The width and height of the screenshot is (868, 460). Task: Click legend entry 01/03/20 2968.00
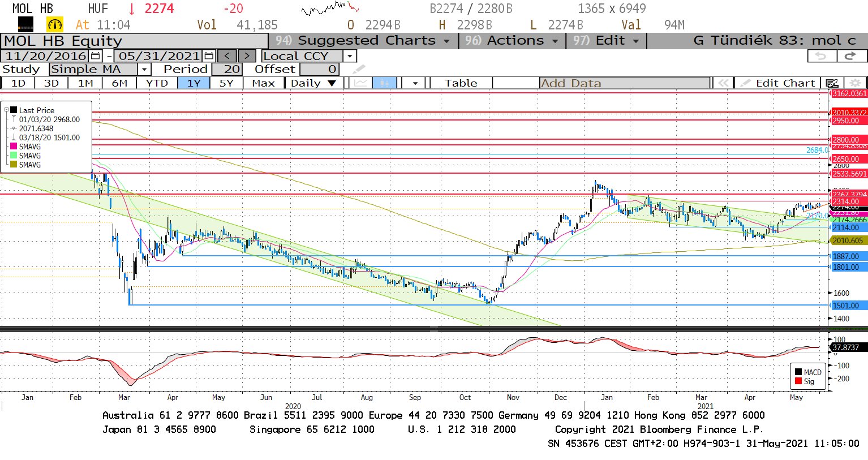[x=49, y=119]
